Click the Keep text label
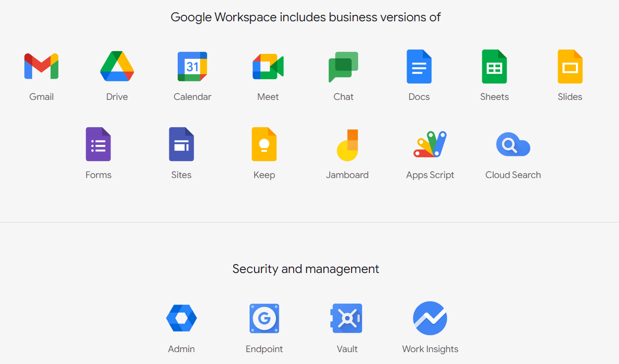Screen dimensions: 619x364 point(264,175)
